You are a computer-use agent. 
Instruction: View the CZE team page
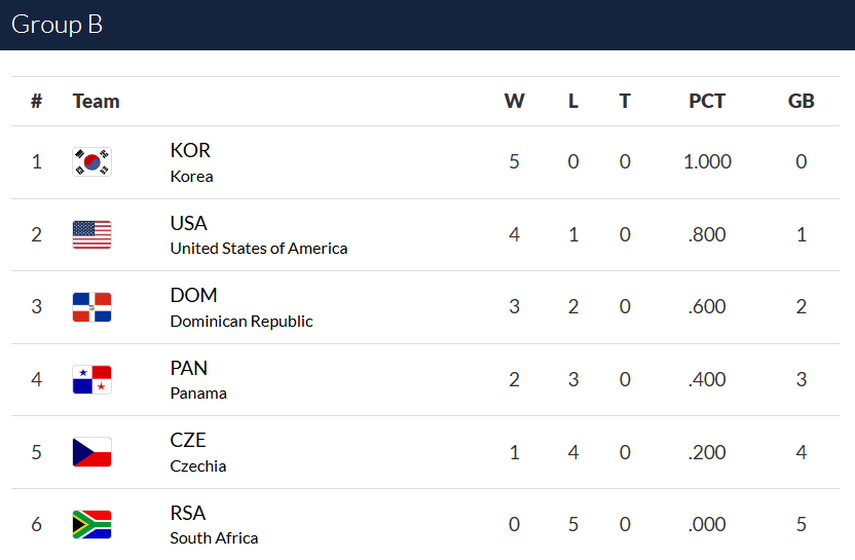click(x=188, y=440)
